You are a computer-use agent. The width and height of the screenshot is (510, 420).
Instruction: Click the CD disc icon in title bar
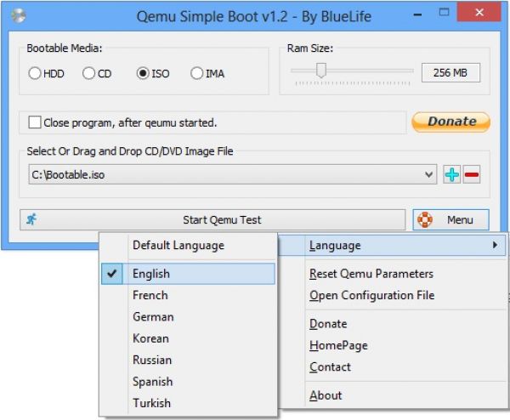coord(18,16)
